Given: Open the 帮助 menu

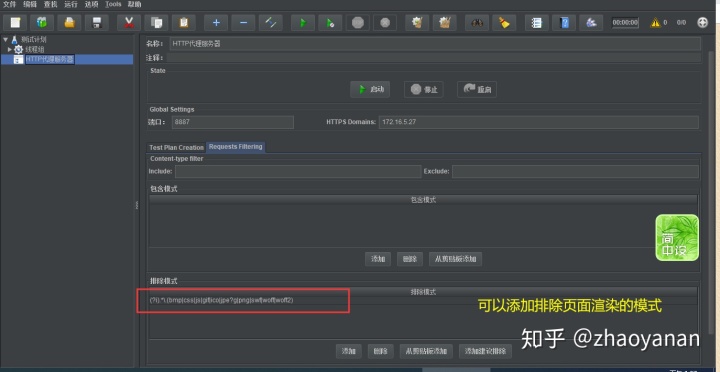Looking at the screenshot, I should tap(135, 4).
